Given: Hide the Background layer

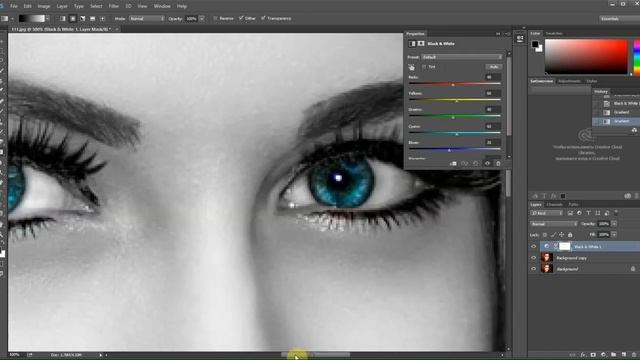Looking at the screenshot, I should [x=533, y=269].
